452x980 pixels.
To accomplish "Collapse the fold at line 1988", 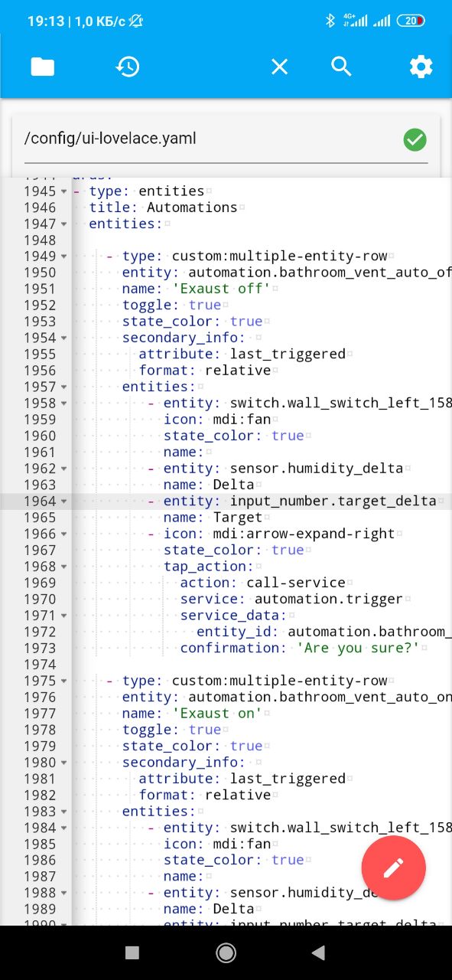I will click(x=63, y=893).
